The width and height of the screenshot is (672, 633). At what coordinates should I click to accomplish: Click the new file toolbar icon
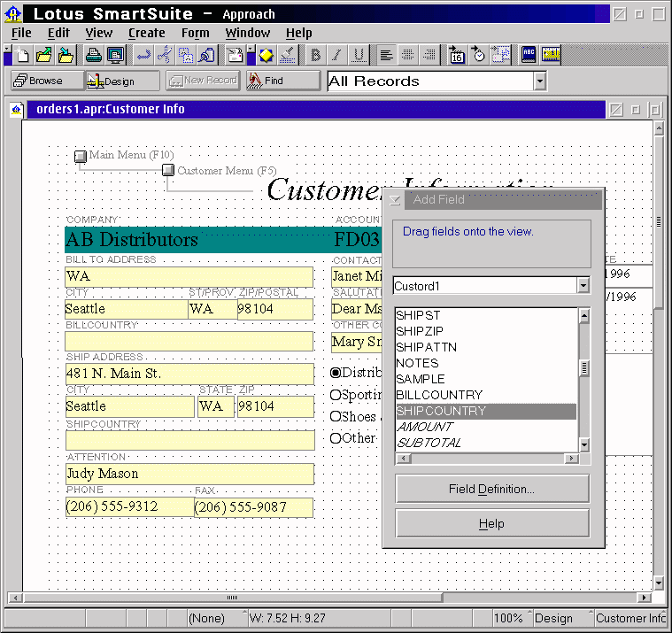click(22, 55)
